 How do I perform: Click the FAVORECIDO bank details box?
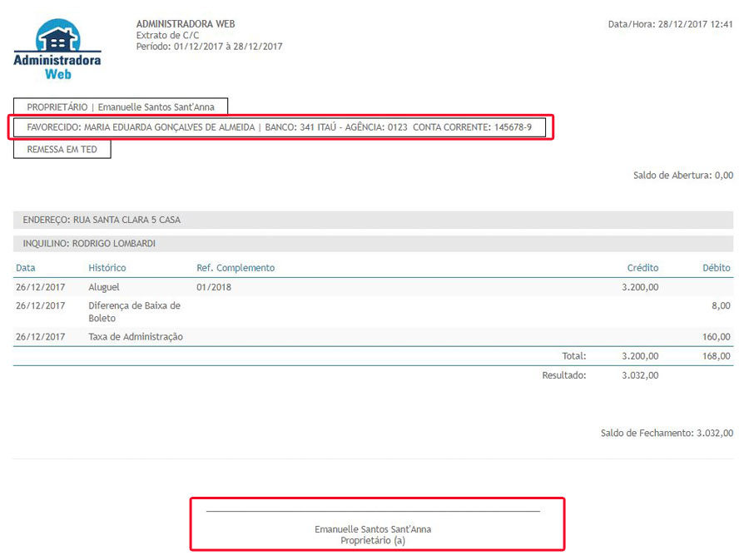(279, 128)
